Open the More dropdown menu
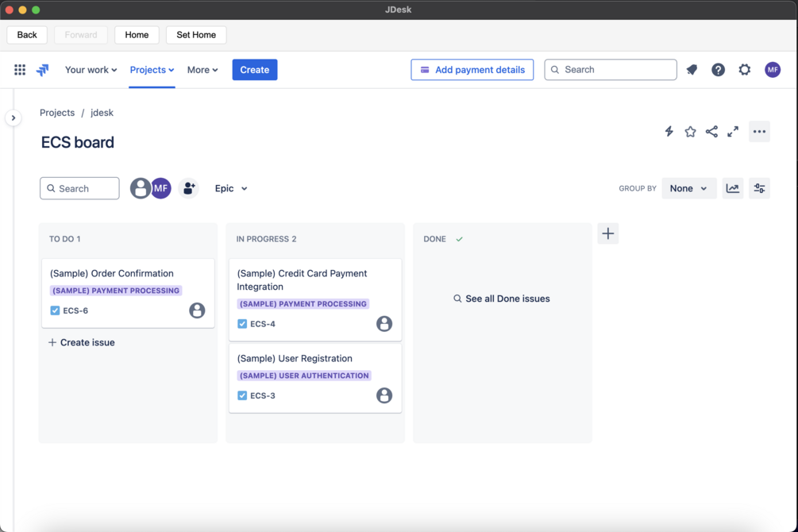Viewport: 798px width, 532px height. click(202, 70)
